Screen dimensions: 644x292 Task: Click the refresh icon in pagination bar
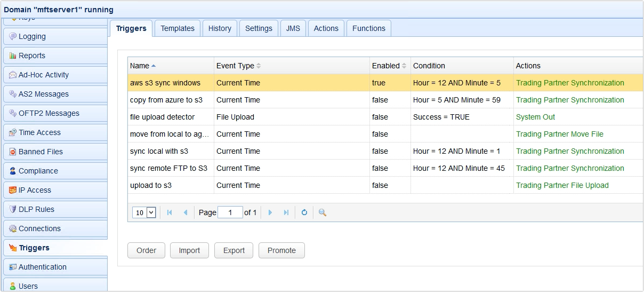(x=304, y=212)
